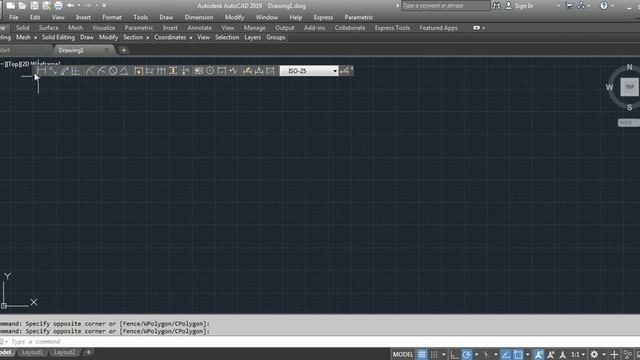640x360 pixels.
Task: Click the Open file icon
Action: click(22, 5)
